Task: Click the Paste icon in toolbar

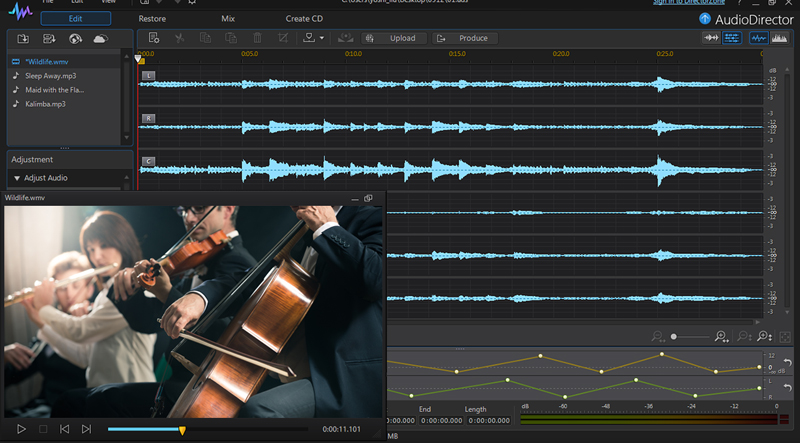Action: [x=231, y=38]
